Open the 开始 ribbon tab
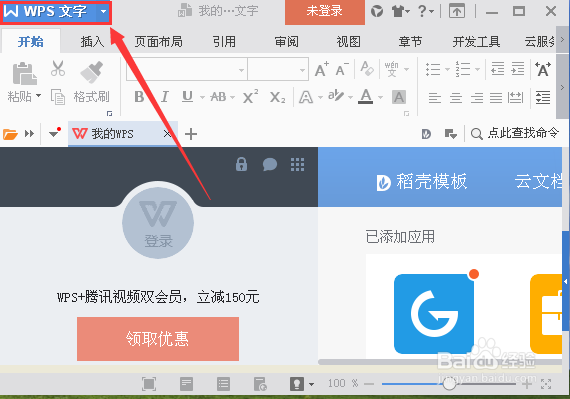This screenshot has height=399, width=570. (31, 42)
